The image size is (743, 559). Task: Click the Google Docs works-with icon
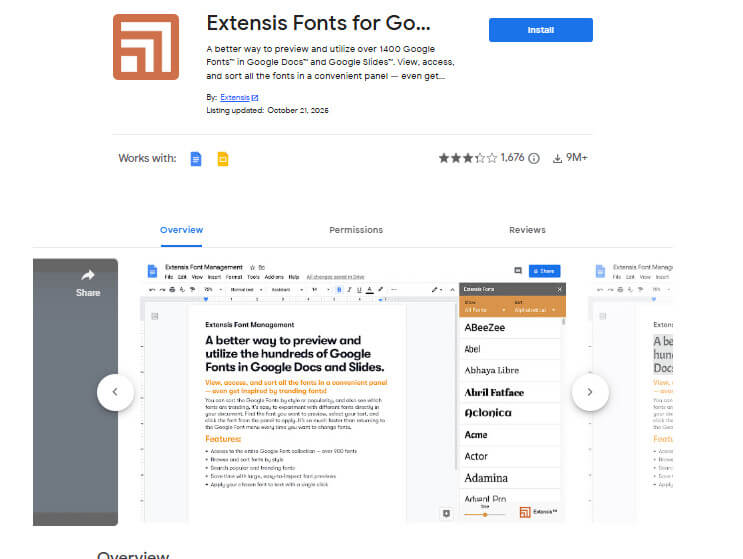pyautogui.click(x=196, y=159)
